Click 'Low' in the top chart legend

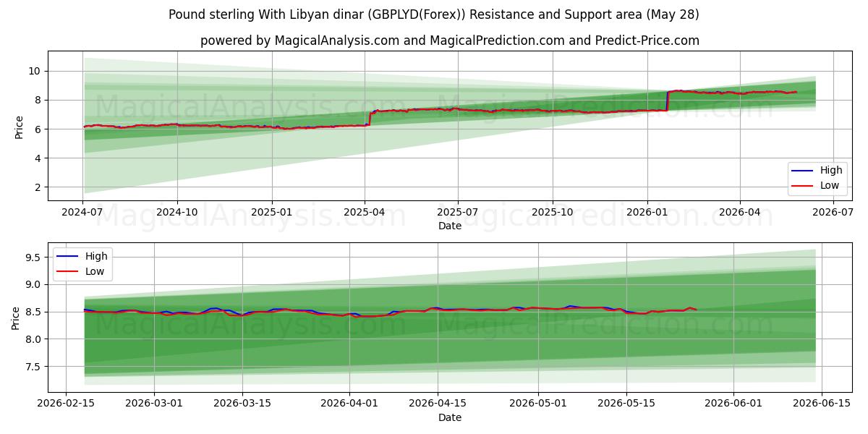830,185
